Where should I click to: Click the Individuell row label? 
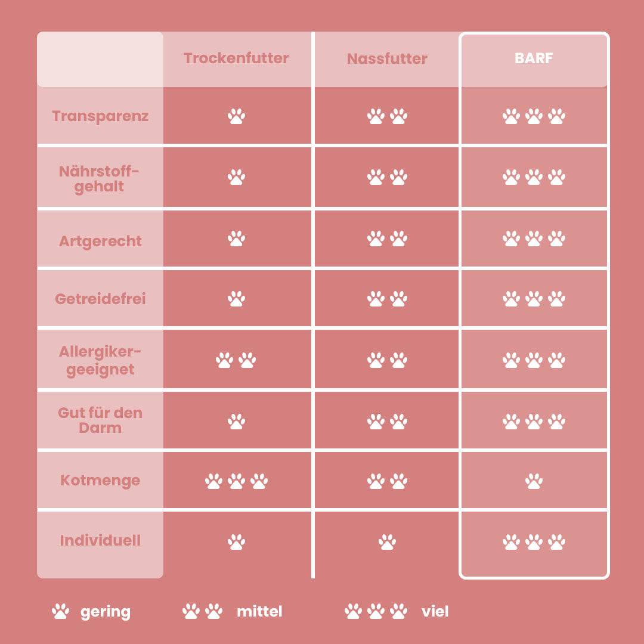click(100, 541)
